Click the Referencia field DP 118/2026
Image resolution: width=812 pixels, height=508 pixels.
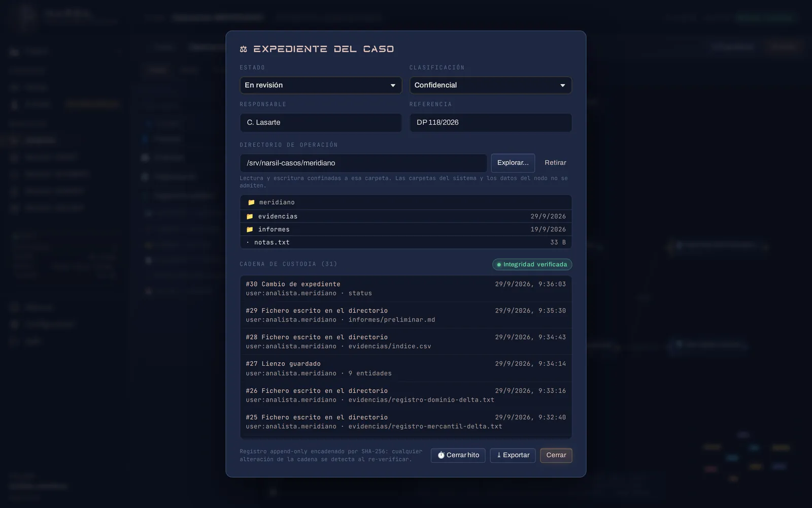491,122
